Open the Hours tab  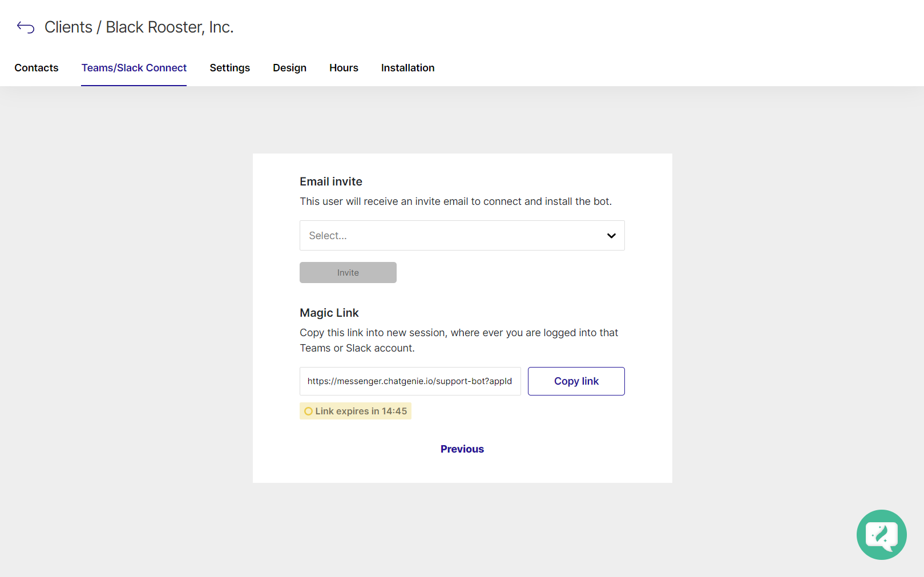pyautogui.click(x=344, y=68)
